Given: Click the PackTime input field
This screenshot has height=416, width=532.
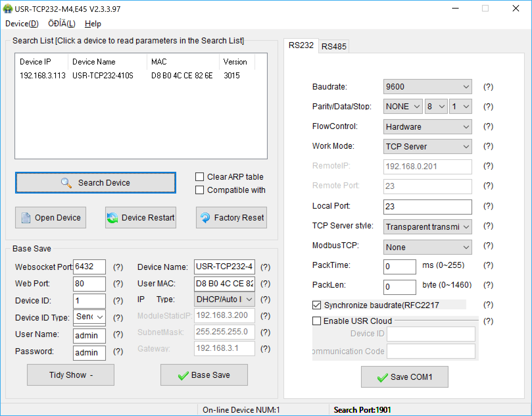Looking at the screenshot, I should (x=400, y=266).
